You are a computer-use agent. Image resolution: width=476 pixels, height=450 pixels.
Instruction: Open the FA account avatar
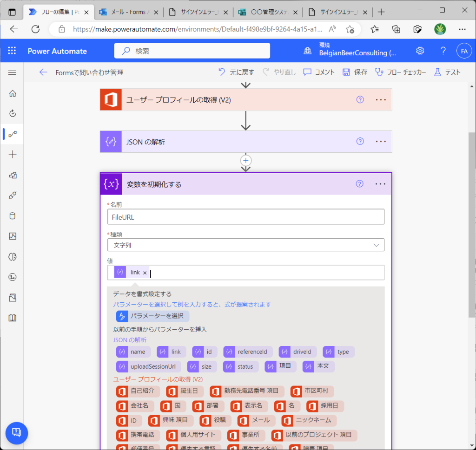tap(464, 51)
